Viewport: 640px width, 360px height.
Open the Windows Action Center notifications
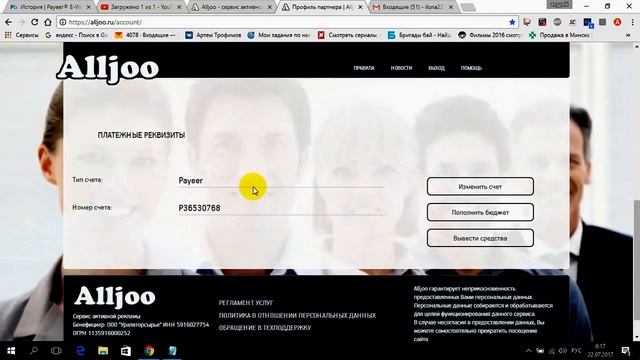(x=626, y=351)
